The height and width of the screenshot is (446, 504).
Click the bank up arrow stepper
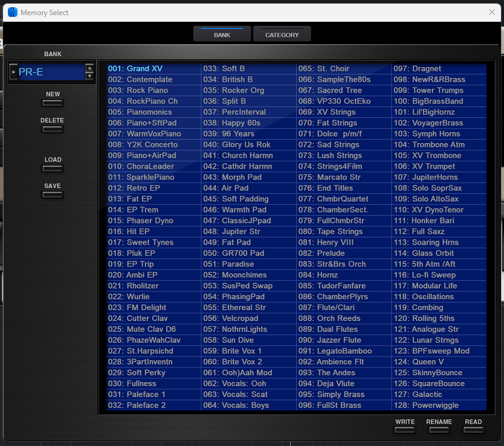pyautogui.click(x=89, y=68)
